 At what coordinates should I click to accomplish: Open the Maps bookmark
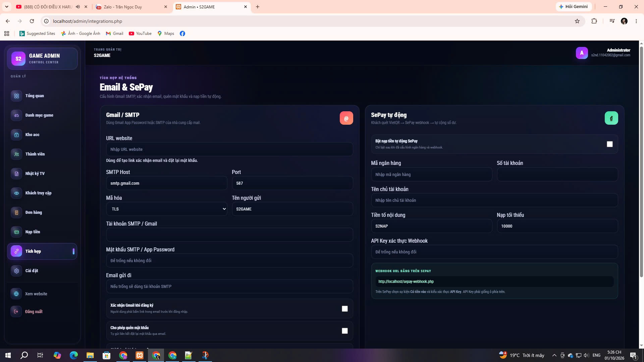[166, 34]
